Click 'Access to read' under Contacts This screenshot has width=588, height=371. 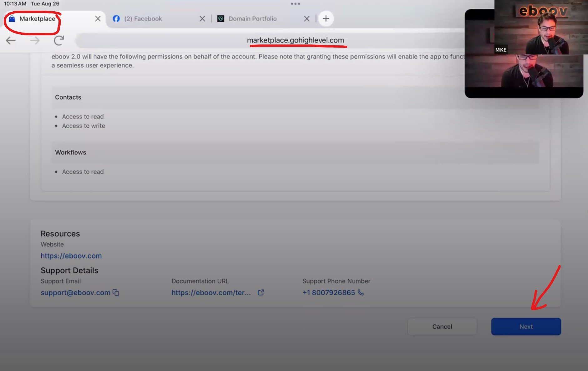[83, 116]
